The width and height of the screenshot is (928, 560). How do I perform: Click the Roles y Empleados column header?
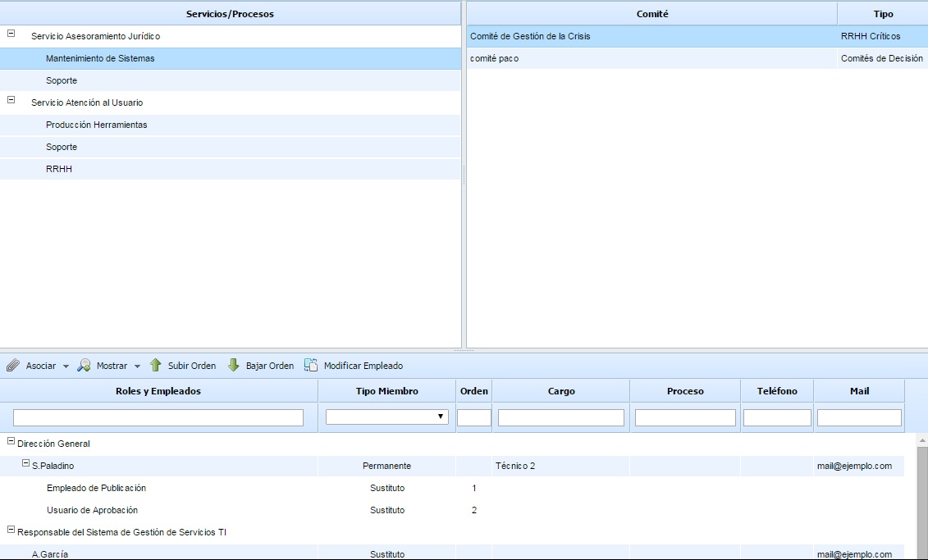coord(158,391)
